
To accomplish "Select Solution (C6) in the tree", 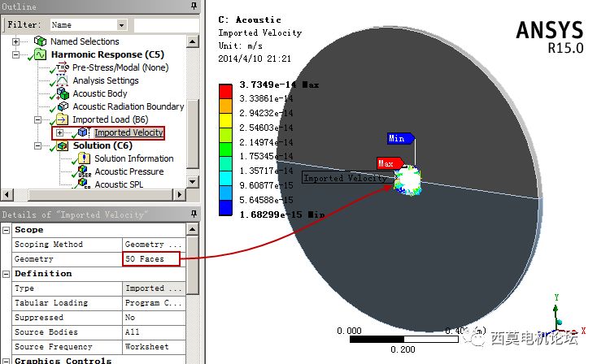I will 102,145.
